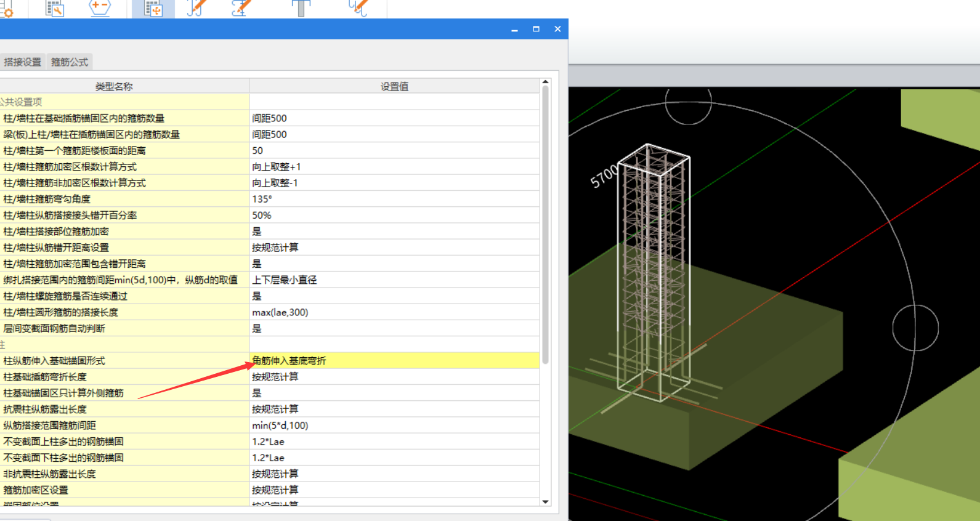Click the rightmost hook-with-pencil toolbar icon
Viewport: 980px width, 521px height.
[x=358, y=8]
